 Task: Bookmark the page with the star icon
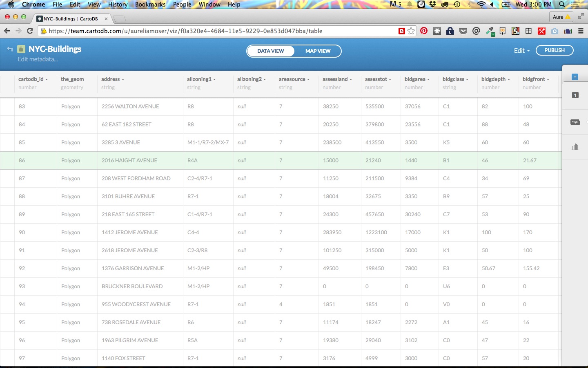click(411, 31)
